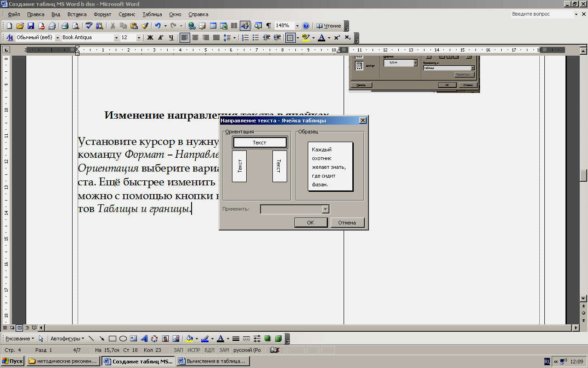The width and height of the screenshot is (588, 368).
Task: Toggle superscript formatting
Action: [x=337, y=38]
